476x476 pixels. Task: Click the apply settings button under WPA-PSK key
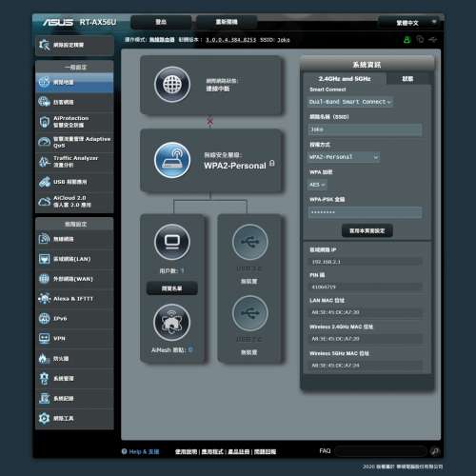367,230
